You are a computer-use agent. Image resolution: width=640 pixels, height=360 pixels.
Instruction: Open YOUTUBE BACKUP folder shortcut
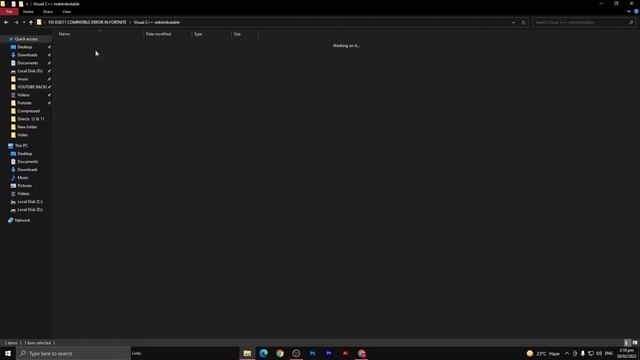(32, 87)
